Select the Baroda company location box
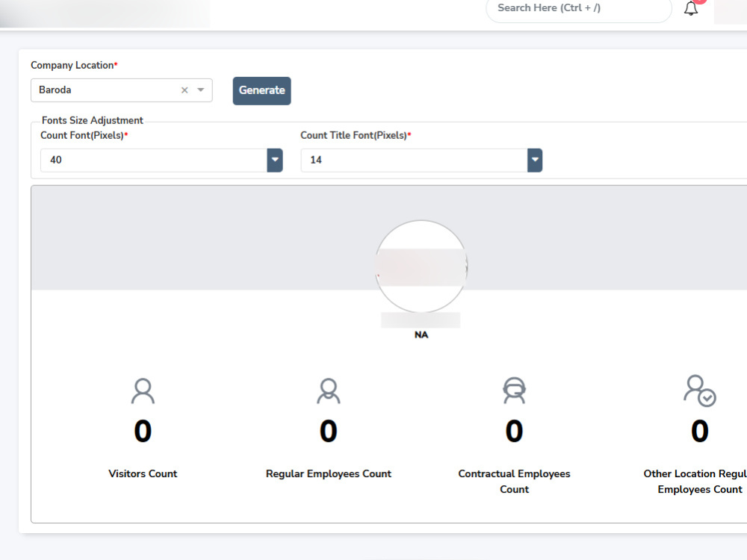 point(122,90)
